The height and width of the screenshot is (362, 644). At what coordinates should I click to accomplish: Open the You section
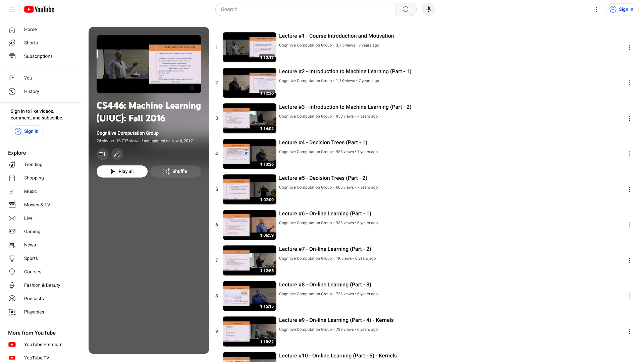tap(40, 78)
